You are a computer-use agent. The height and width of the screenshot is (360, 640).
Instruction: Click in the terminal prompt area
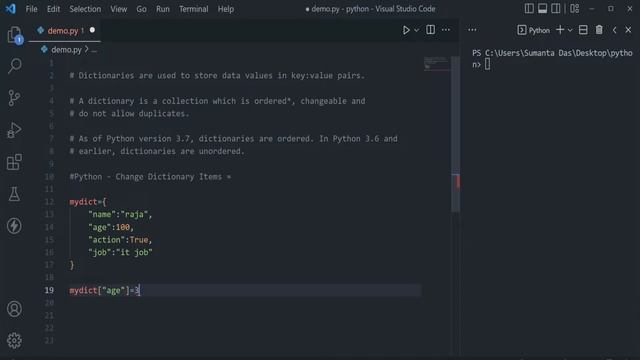coord(487,64)
